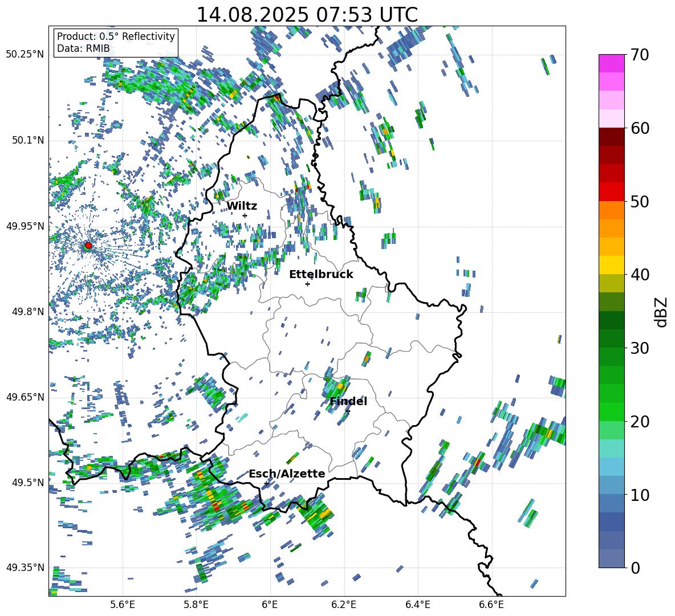Click the colorbar value 30

point(639,348)
